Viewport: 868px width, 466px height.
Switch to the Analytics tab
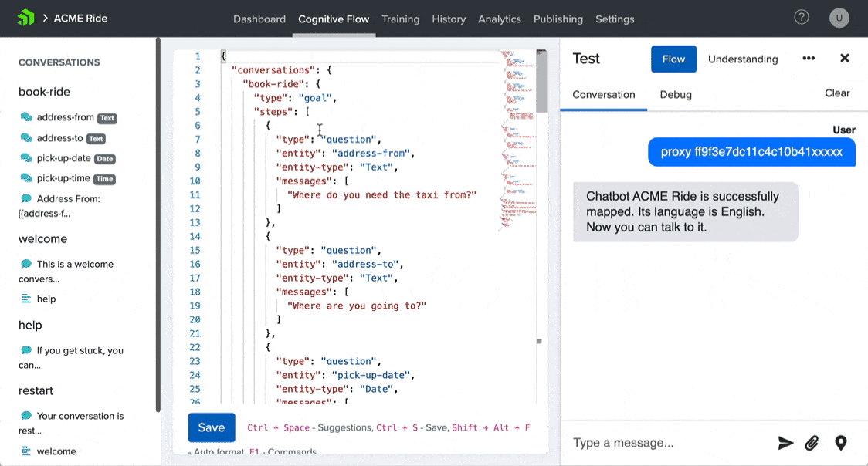(500, 19)
